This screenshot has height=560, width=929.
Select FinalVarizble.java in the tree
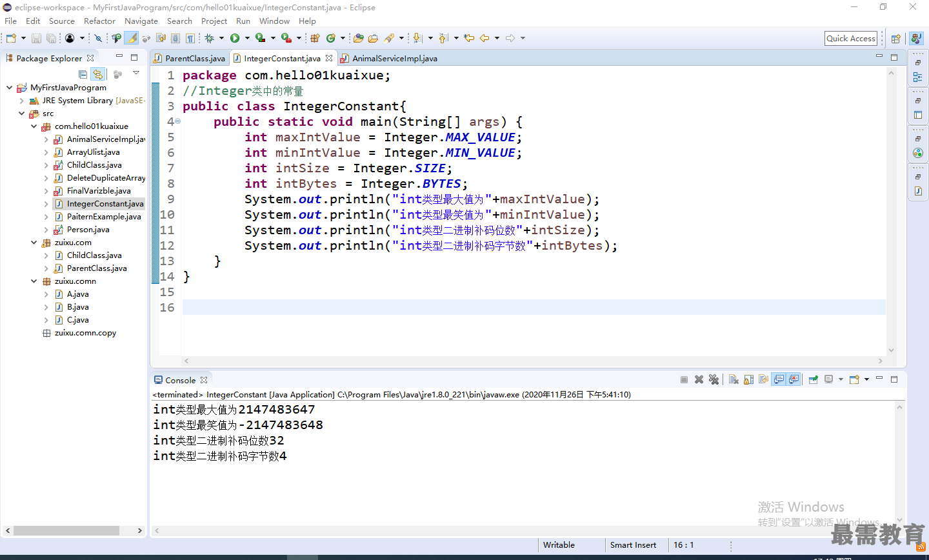99,191
